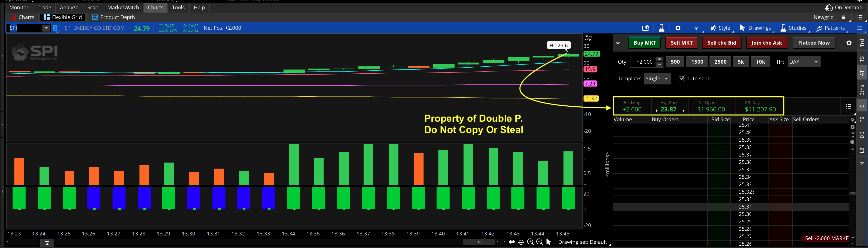The height and width of the screenshot is (248, 868).
Task: Open the Template Single dropdown
Action: coord(657,78)
